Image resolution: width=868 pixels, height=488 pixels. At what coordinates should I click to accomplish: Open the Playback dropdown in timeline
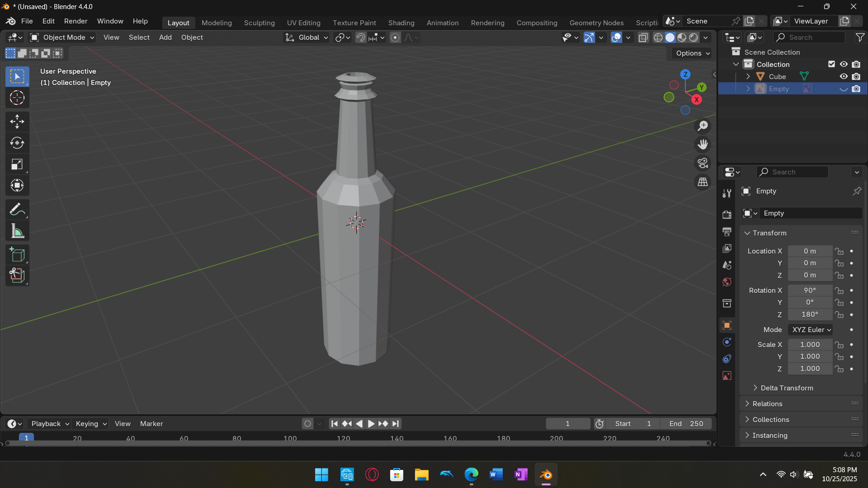(x=50, y=424)
